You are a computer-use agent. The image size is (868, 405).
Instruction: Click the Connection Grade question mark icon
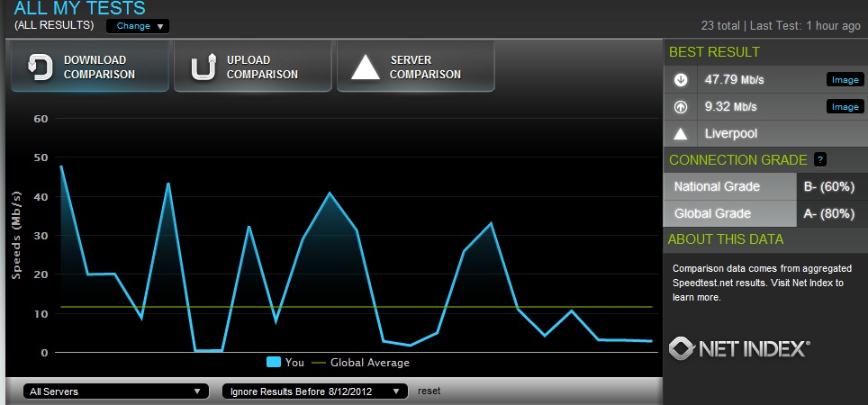click(x=819, y=159)
